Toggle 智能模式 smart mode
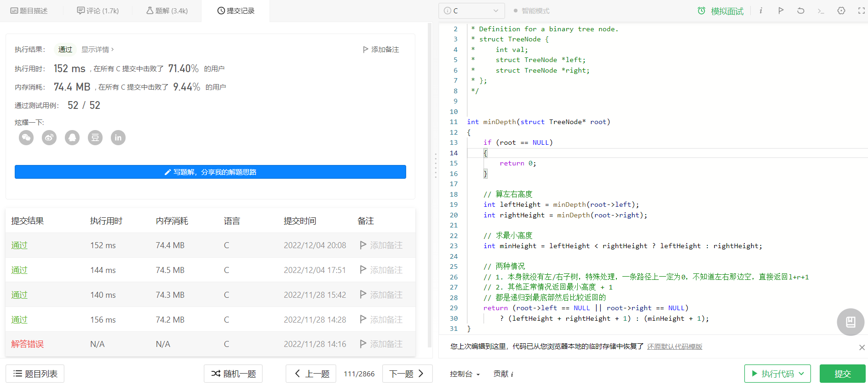 coord(531,11)
